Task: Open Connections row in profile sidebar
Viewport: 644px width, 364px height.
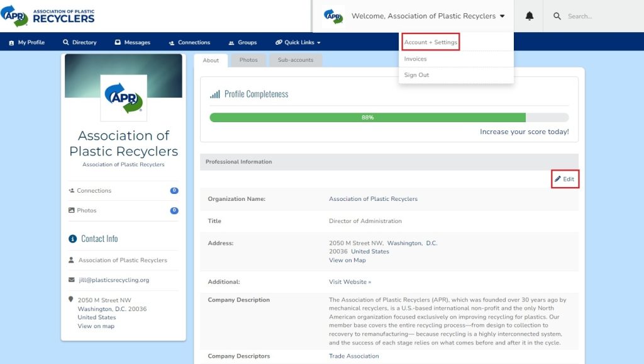Action: click(x=123, y=190)
